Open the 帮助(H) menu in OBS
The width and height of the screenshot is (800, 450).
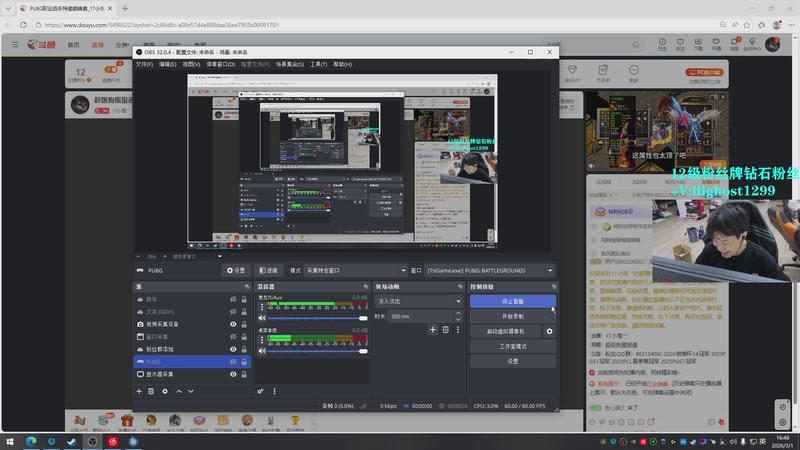tap(342, 64)
